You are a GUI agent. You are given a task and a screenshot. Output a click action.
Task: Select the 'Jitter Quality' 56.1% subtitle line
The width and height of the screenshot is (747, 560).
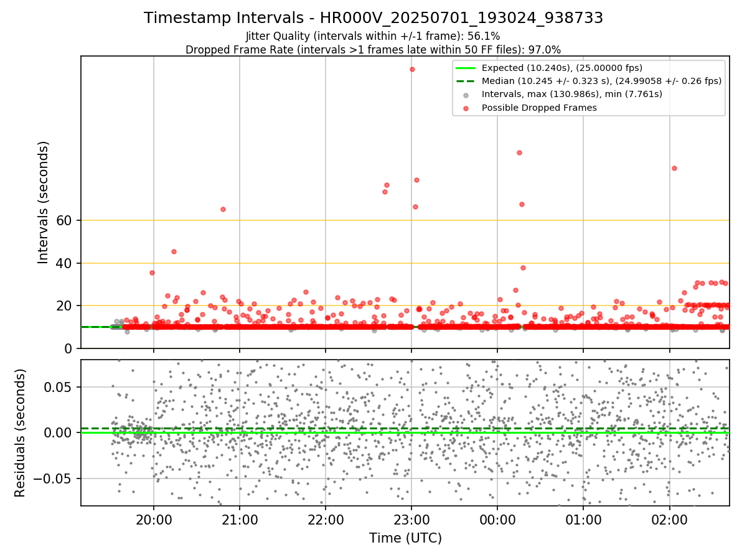tap(374, 36)
